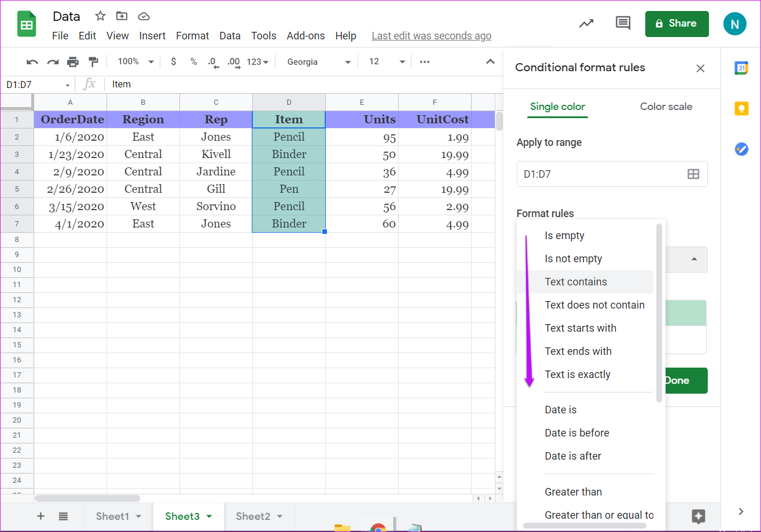Click the Redo icon in toolbar
761x532 pixels.
pyautogui.click(x=53, y=62)
